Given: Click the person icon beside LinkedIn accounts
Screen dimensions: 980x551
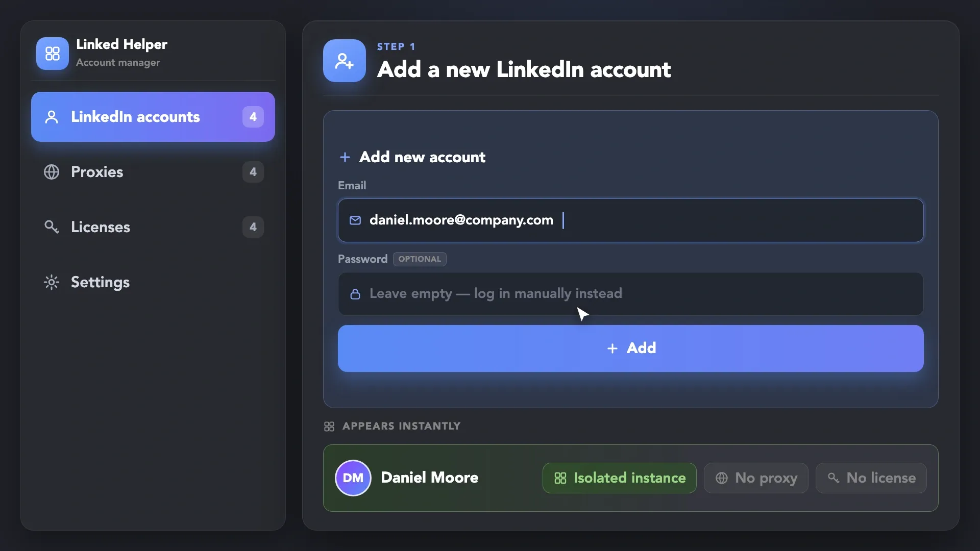Looking at the screenshot, I should click(x=52, y=117).
